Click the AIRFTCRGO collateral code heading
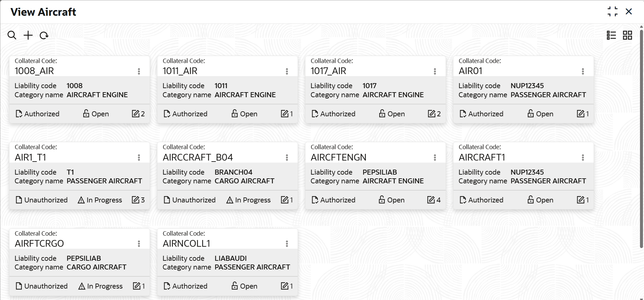The image size is (644, 300). point(39,243)
